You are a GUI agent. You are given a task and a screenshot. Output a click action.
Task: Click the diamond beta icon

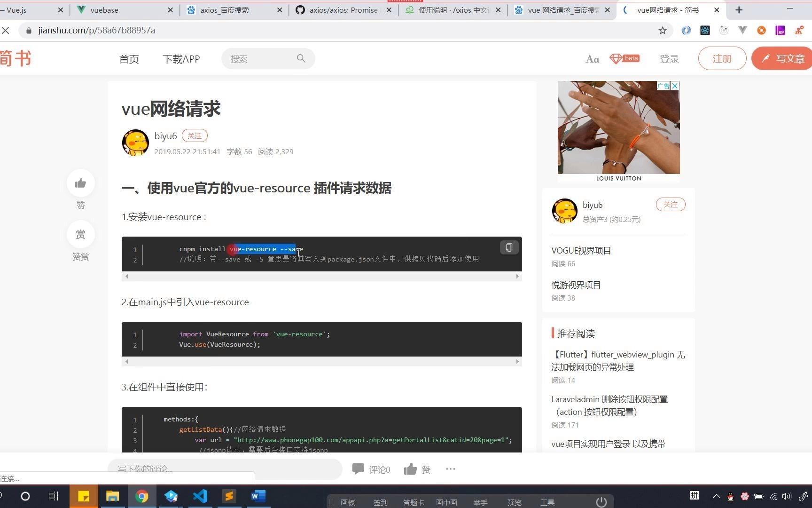(625, 58)
